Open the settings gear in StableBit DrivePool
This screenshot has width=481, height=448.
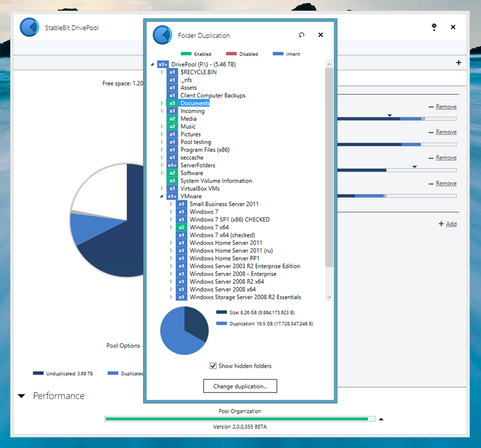click(x=434, y=27)
